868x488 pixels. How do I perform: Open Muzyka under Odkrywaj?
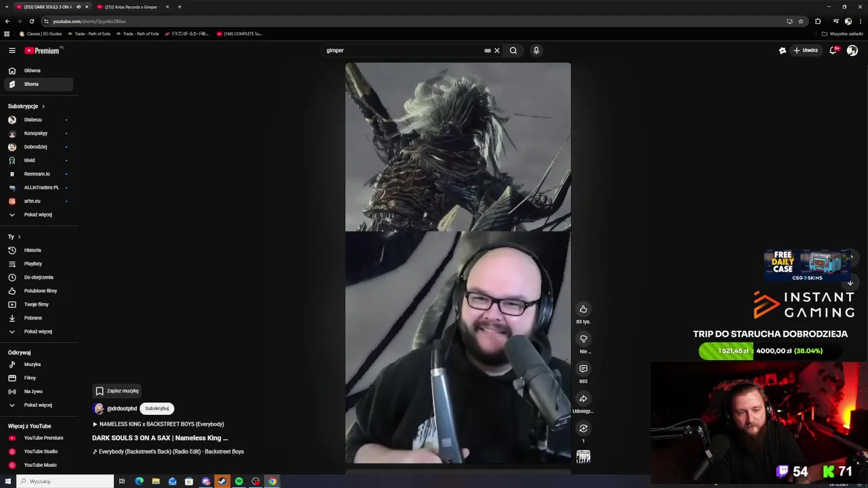39,365
